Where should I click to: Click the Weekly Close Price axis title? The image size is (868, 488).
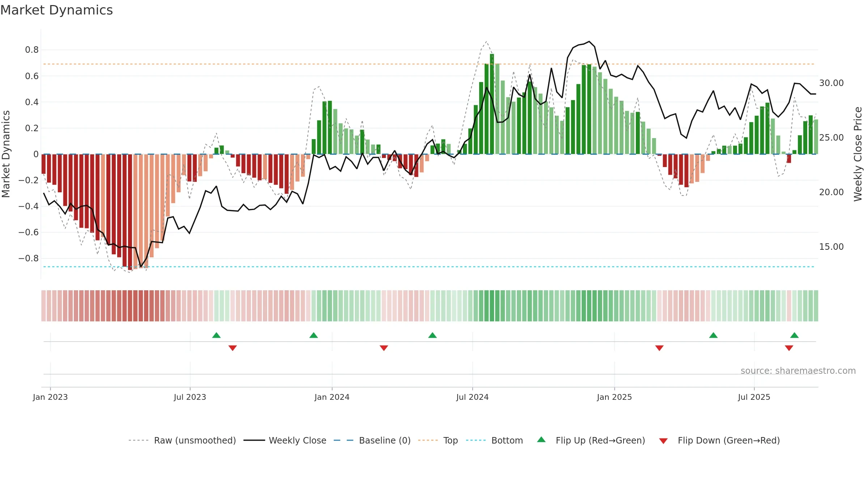point(858,154)
